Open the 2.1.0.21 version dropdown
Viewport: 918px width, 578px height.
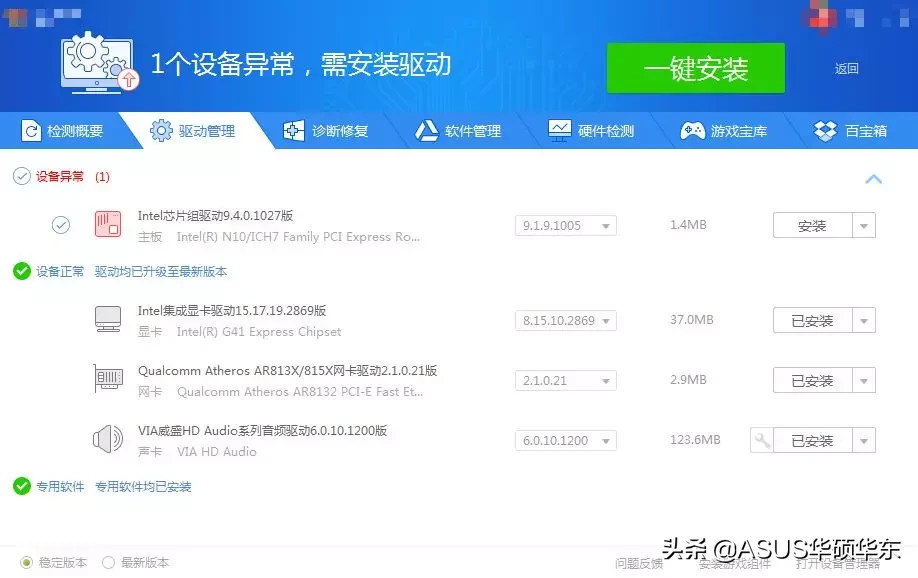[566, 381]
